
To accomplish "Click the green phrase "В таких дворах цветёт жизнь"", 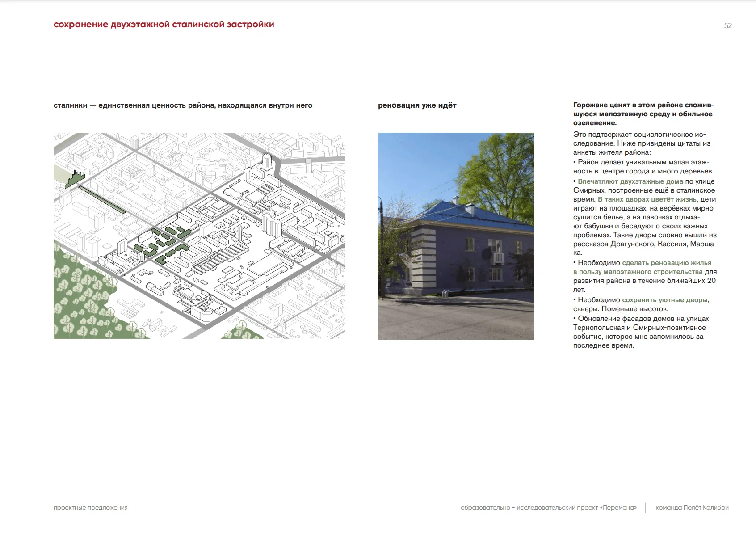I will (x=647, y=199).
